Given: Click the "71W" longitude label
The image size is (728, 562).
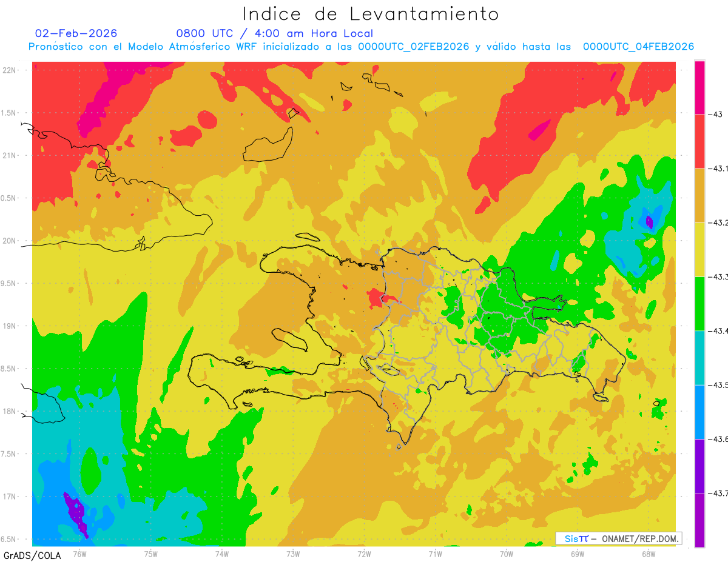Looking at the screenshot, I should 435,554.
